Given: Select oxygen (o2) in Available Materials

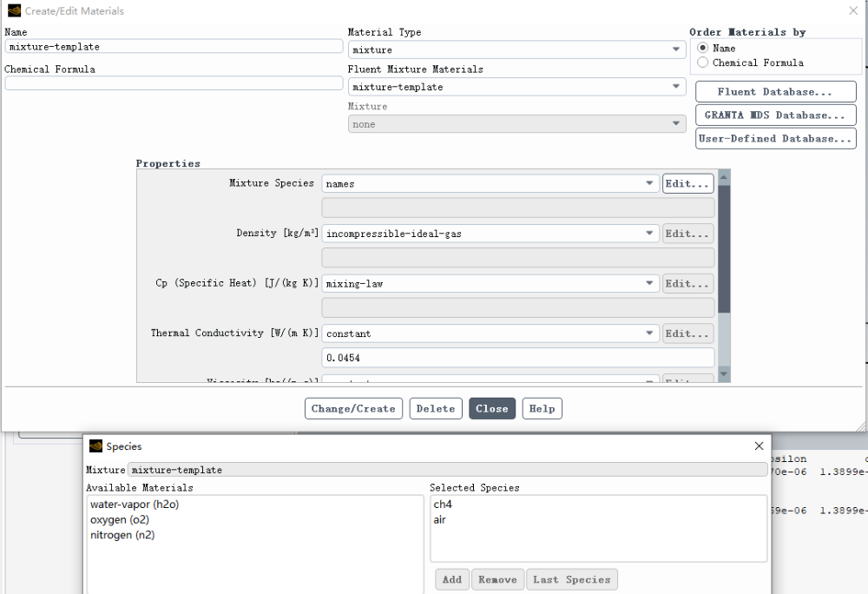Looking at the screenshot, I should 120,520.
